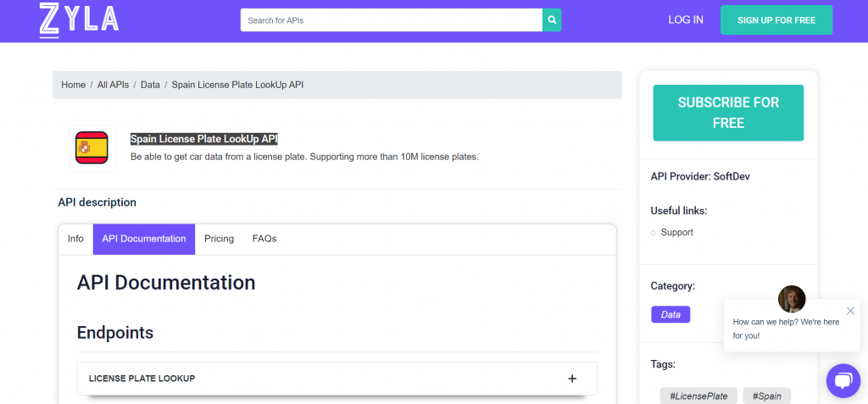Click the Search for APIs field

point(392,20)
